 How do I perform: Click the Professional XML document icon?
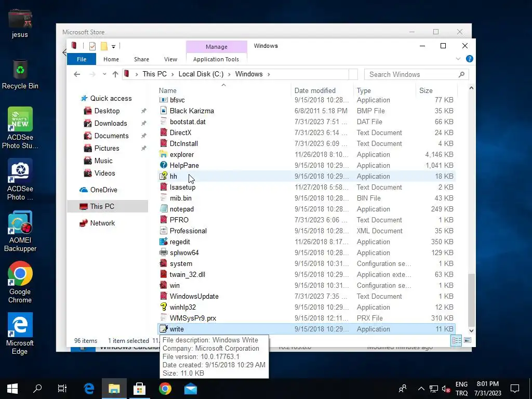(x=164, y=231)
